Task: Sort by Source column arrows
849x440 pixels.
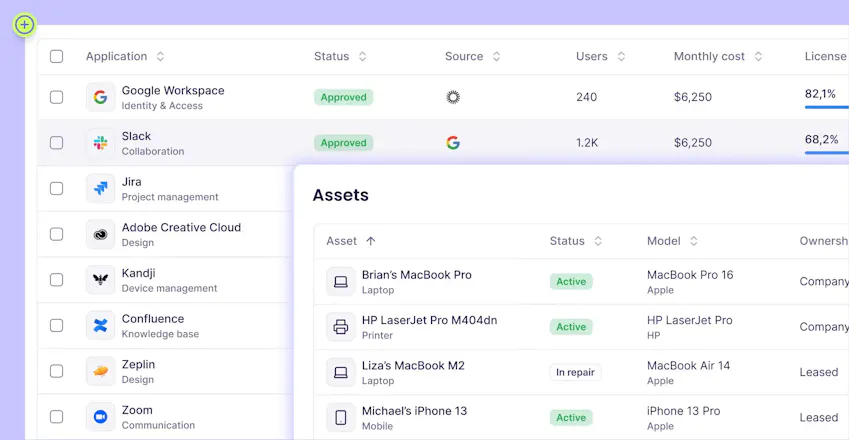Action: pyautogui.click(x=497, y=56)
